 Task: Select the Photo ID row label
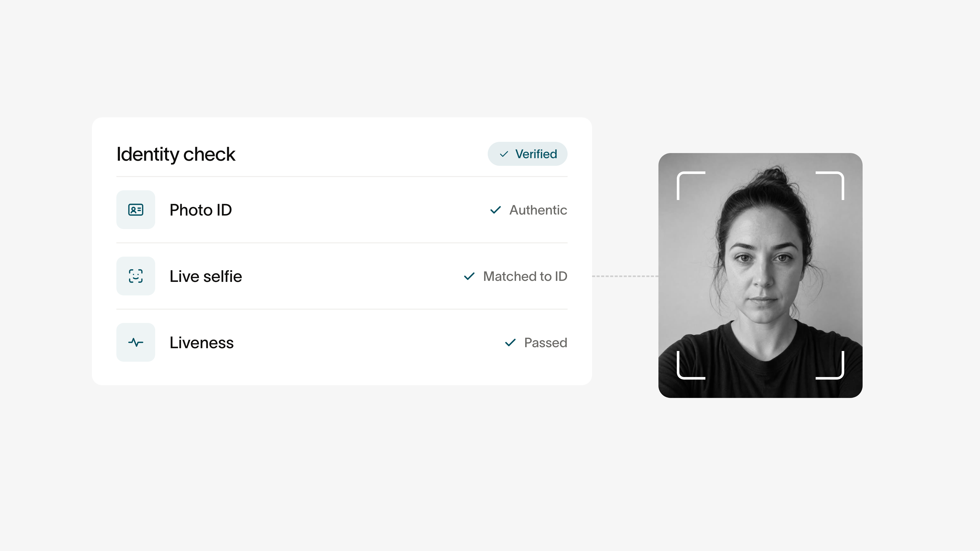(x=201, y=210)
